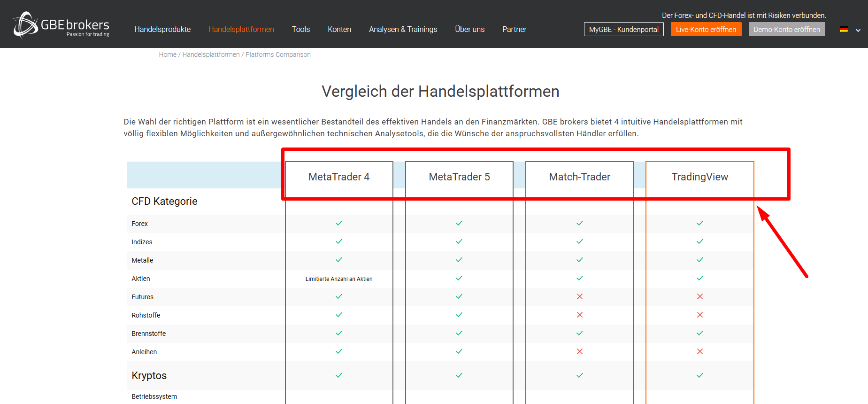Click the Metalle row label
This screenshot has width=868, height=404.
point(142,260)
